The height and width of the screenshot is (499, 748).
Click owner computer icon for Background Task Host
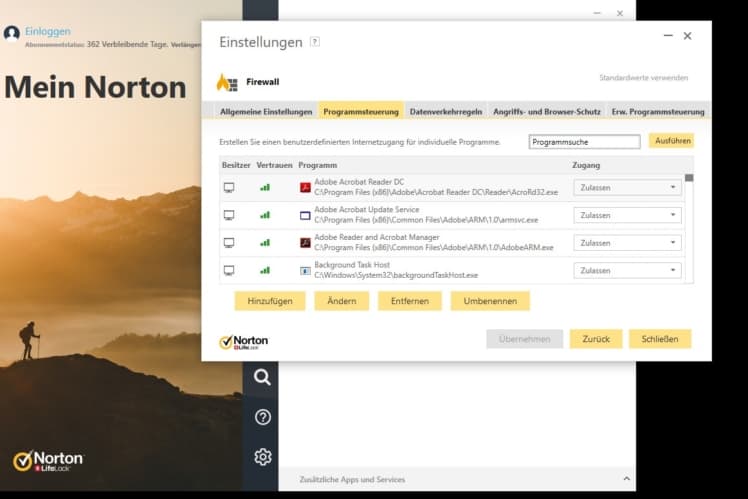click(229, 270)
